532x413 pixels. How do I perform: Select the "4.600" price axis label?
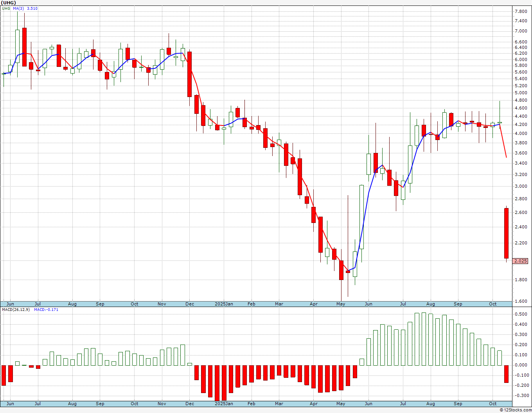pos(521,108)
